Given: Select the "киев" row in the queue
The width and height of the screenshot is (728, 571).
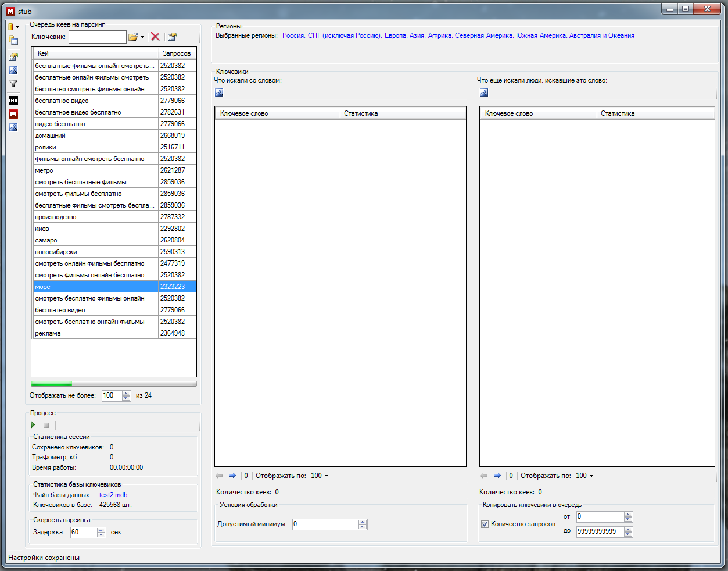Looking at the screenshot, I should 96,229.
